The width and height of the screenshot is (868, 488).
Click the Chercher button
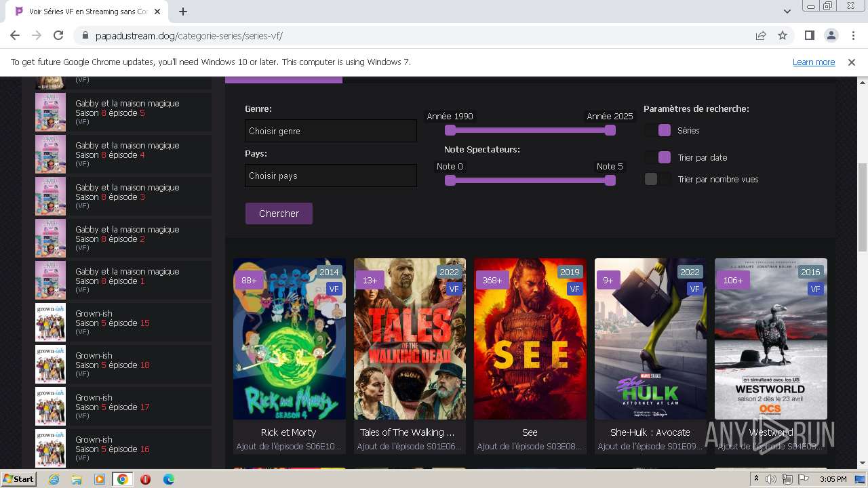[x=279, y=213]
